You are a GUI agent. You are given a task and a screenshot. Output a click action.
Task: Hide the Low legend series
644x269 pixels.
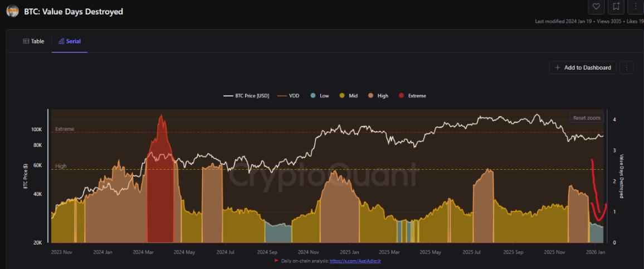click(x=320, y=96)
